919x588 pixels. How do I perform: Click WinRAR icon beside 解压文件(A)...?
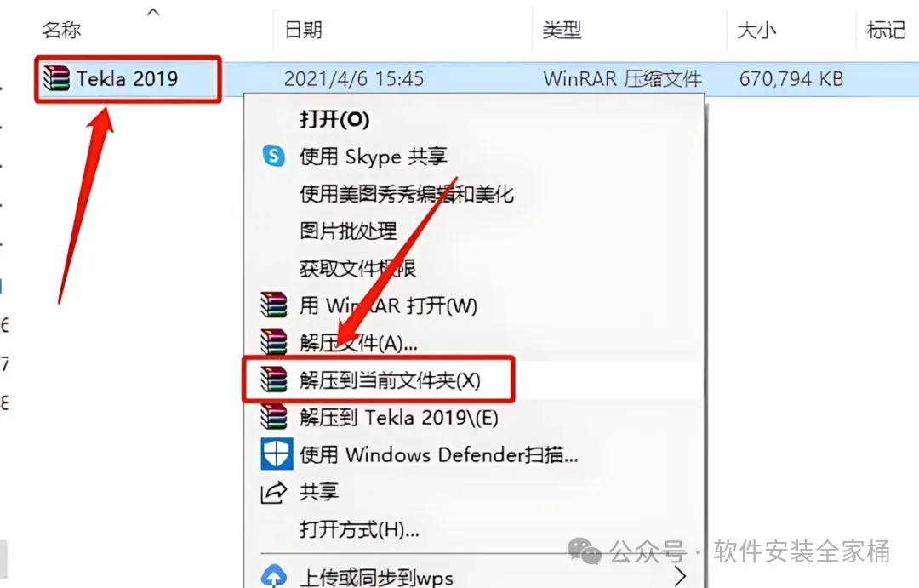[274, 342]
